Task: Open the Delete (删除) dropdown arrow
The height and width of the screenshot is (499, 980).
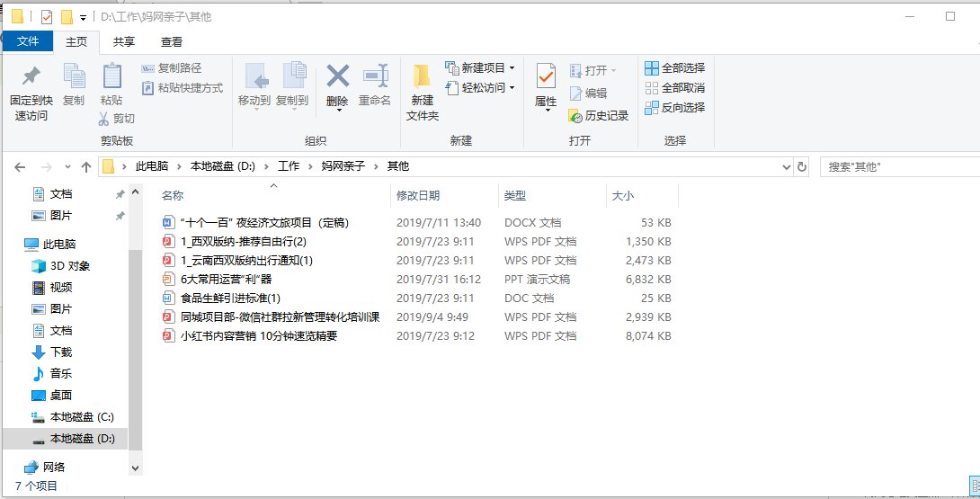Action: [x=339, y=110]
